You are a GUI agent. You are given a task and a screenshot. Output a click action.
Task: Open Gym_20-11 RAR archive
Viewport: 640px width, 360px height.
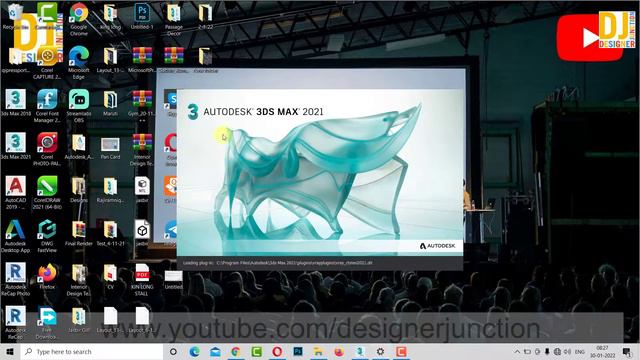point(142,105)
